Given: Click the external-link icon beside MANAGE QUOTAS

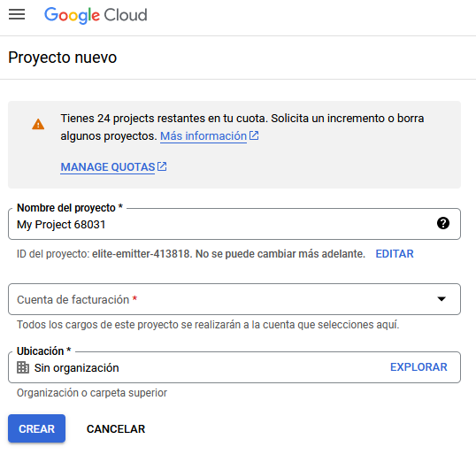Looking at the screenshot, I should click(162, 166).
